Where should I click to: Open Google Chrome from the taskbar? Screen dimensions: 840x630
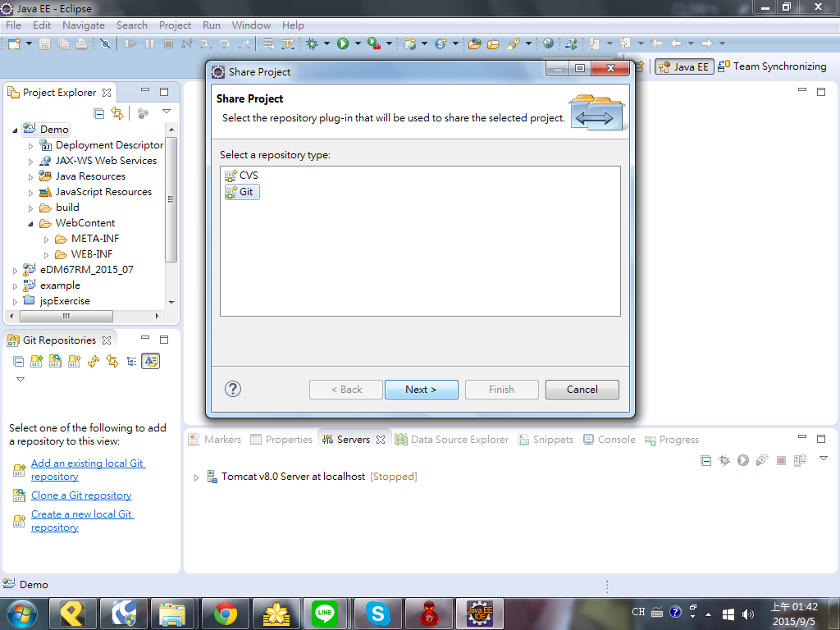point(226,614)
